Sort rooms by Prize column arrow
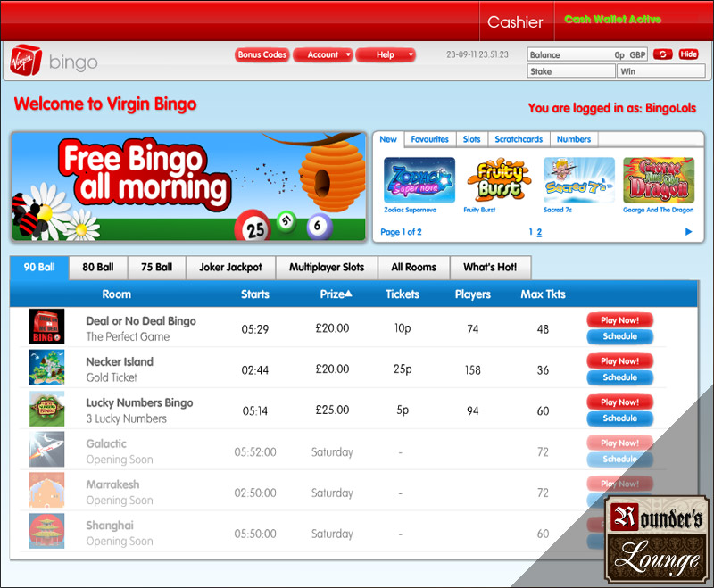The width and height of the screenshot is (714, 588). click(x=349, y=294)
